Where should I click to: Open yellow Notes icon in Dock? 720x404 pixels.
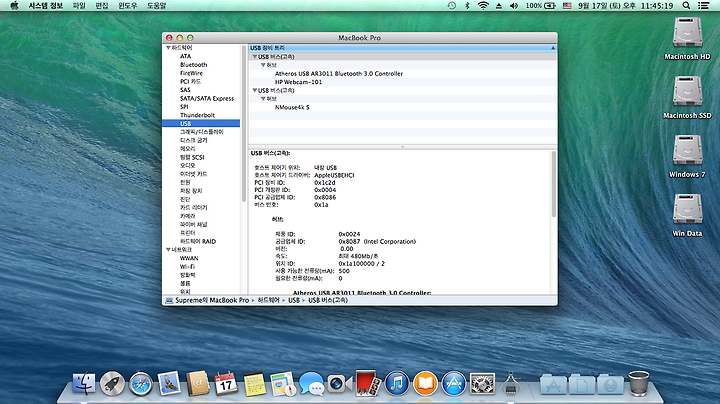click(x=254, y=383)
